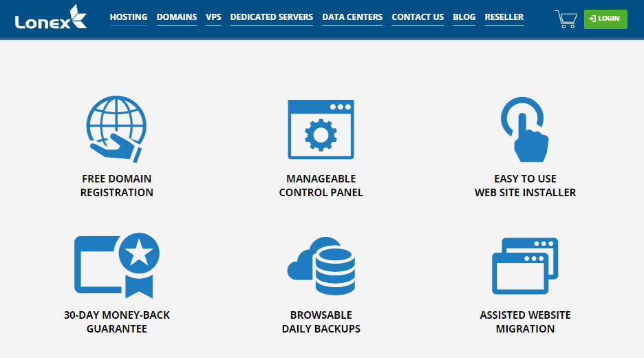Viewport: 644px width, 358px height.
Task: Open the Data Centers menu item
Action: [x=352, y=17]
